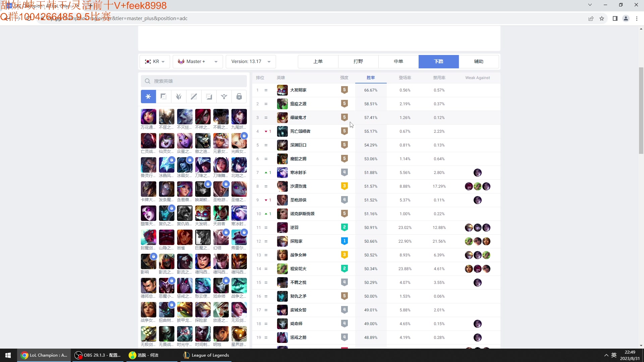644x362 pixels.
Task: Select the 万花通... champion thumbnail in grid
Action: coord(148,117)
